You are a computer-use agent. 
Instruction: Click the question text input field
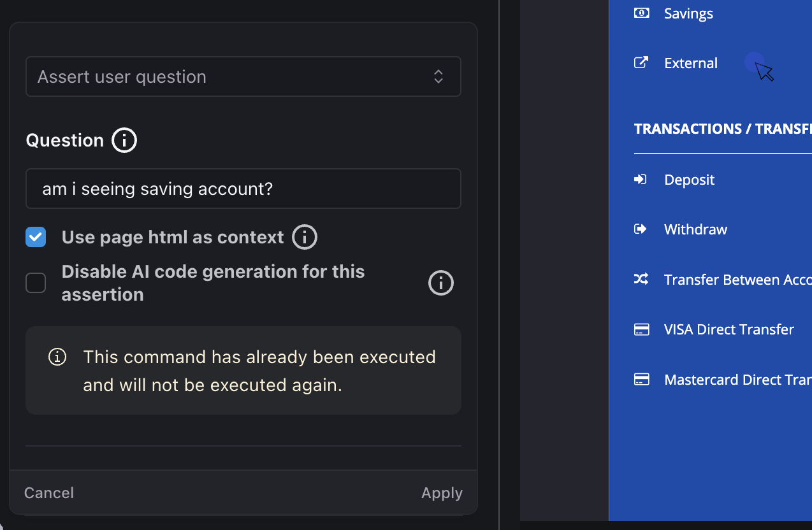tap(243, 189)
